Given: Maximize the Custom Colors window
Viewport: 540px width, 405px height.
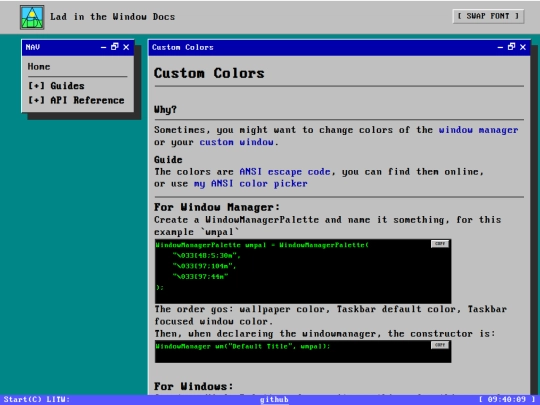Looking at the screenshot, I should 511,47.
